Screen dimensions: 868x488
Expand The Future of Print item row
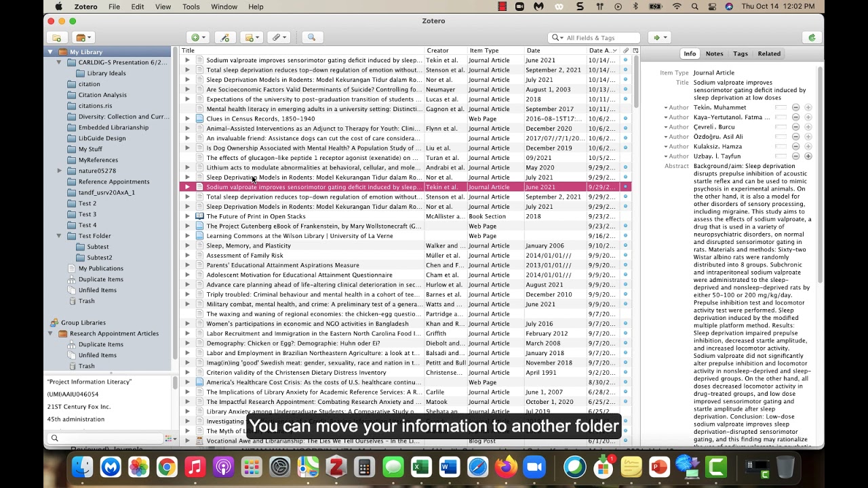(188, 216)
